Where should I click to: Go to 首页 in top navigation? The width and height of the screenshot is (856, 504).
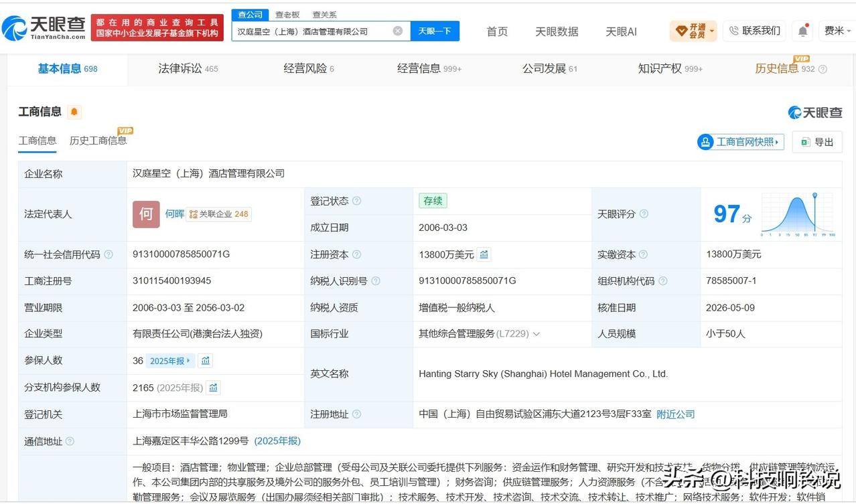(497, 31)
